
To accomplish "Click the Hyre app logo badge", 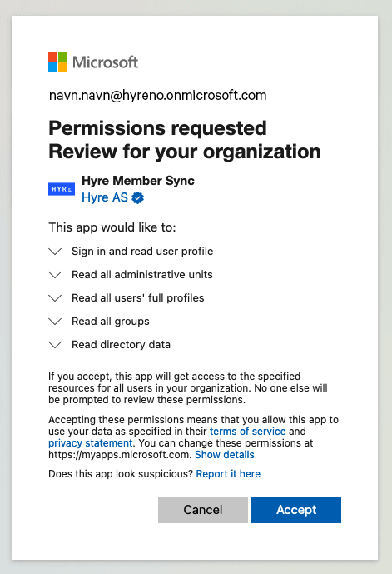I will click(62, 189).
